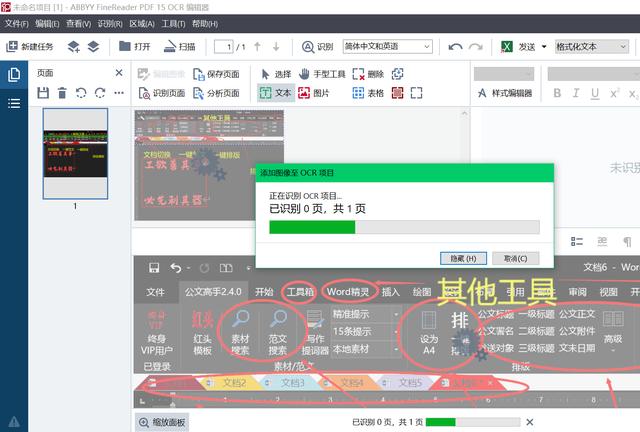Go to next page with down arrow
Screen dimensions: 640x432
[x=276, y=47]
